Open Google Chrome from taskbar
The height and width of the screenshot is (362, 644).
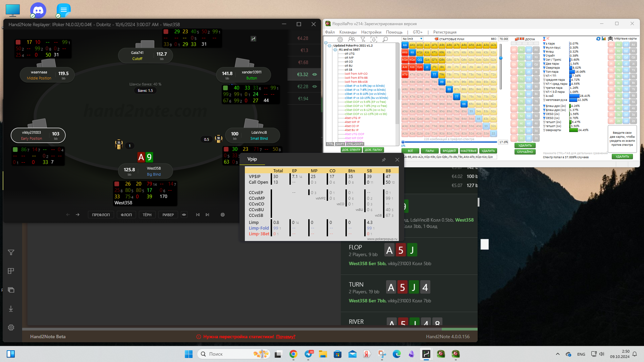tap(293, 354)
